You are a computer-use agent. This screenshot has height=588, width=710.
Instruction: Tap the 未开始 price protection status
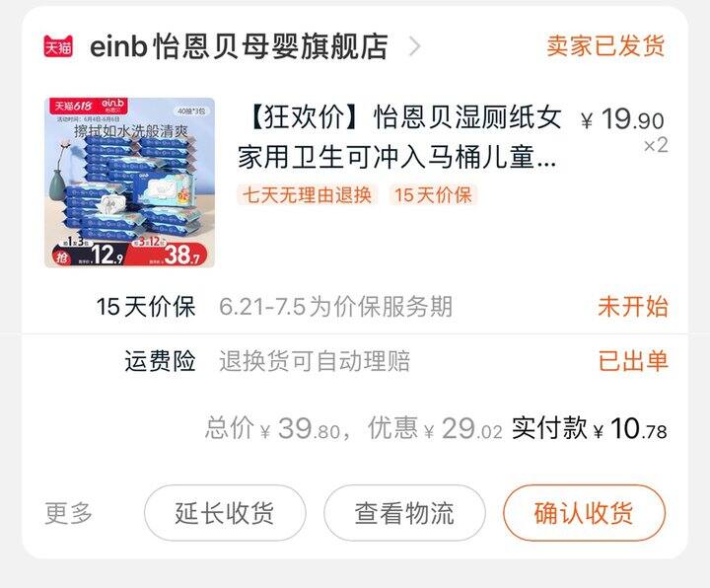pyautogui.click(x=632, y=307)
